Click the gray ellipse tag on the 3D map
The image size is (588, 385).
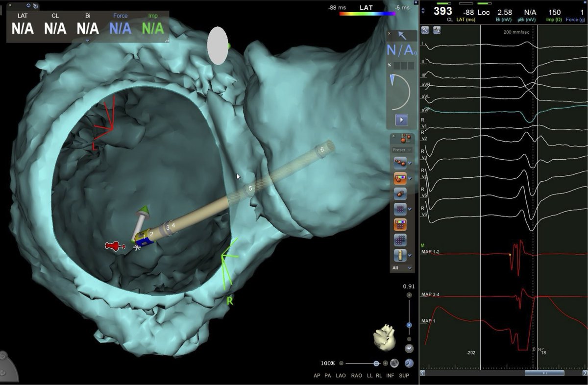[218, 45]
